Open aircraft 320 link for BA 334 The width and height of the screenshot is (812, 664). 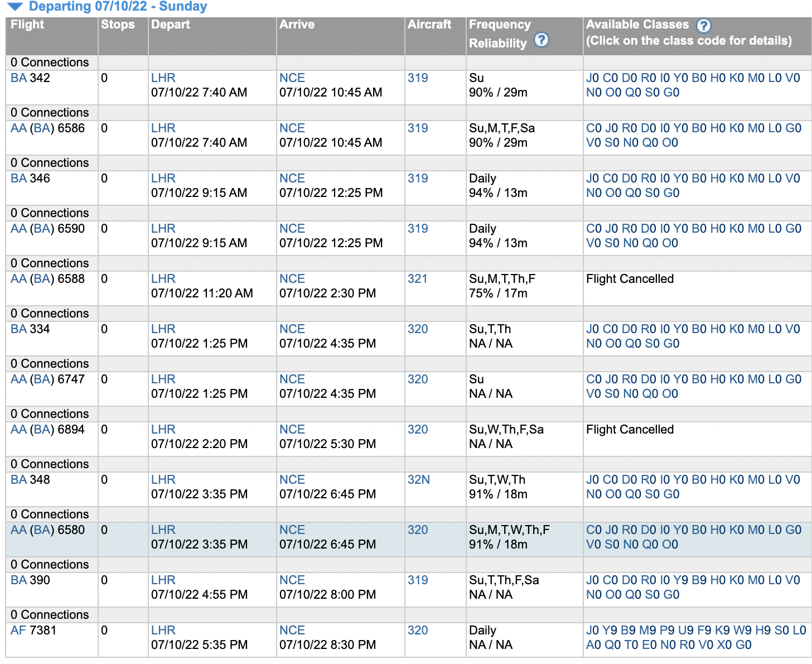[418, 329]
